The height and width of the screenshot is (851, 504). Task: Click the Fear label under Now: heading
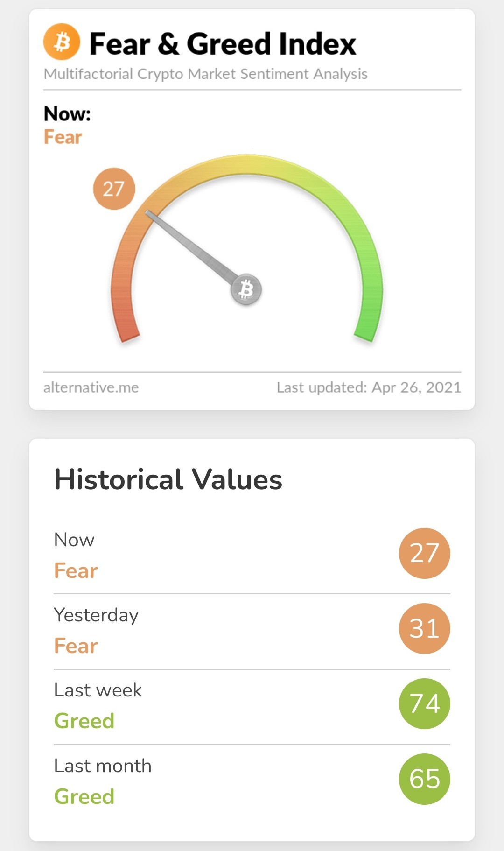(63, 137)
